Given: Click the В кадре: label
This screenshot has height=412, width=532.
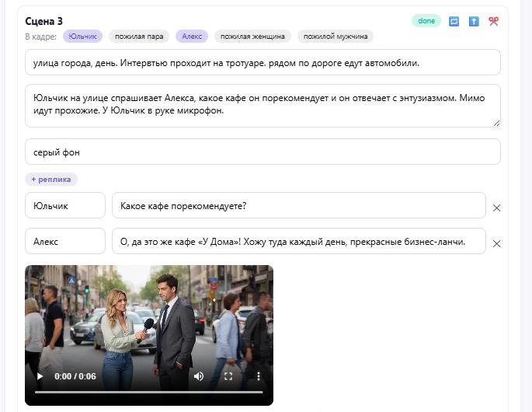Looking at the screenshot, I should pos(40,37).
